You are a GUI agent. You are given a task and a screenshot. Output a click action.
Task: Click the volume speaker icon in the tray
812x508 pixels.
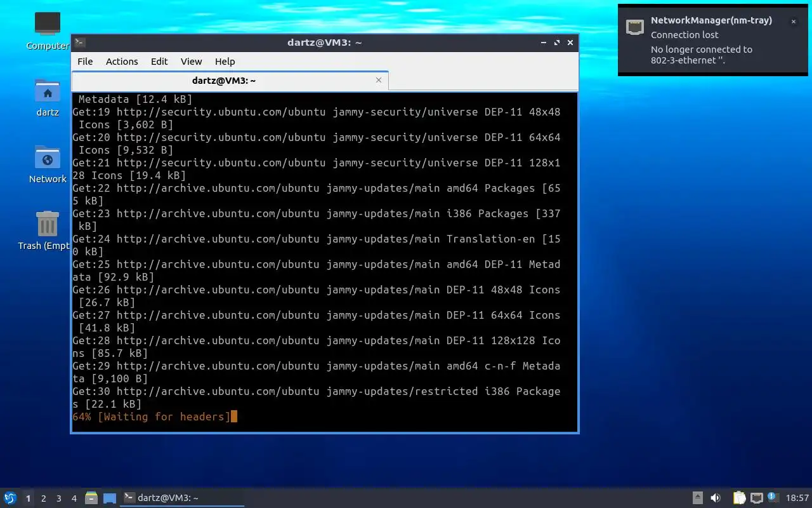(x=716, y=498)
